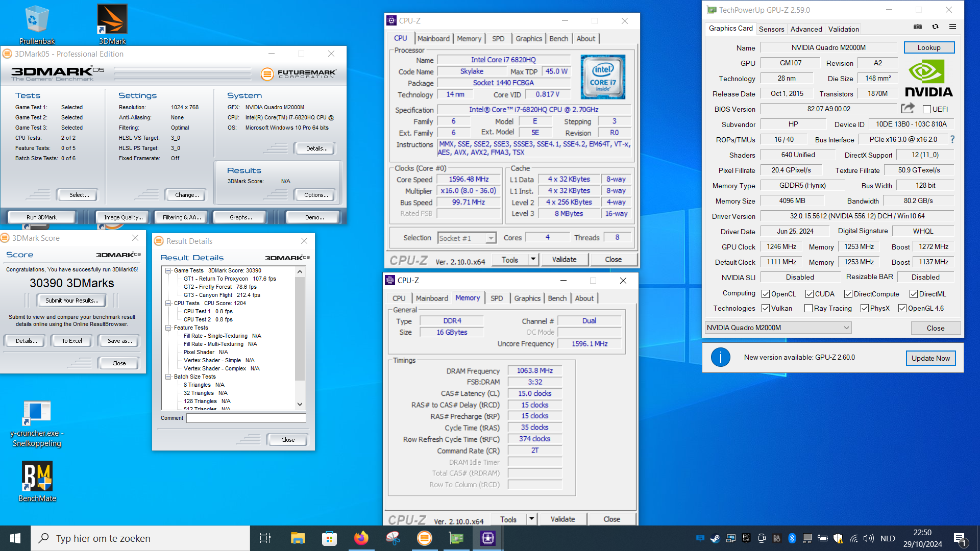Click the Steam tray icon
Screen dimensions: 980x551
pos(715,538)
